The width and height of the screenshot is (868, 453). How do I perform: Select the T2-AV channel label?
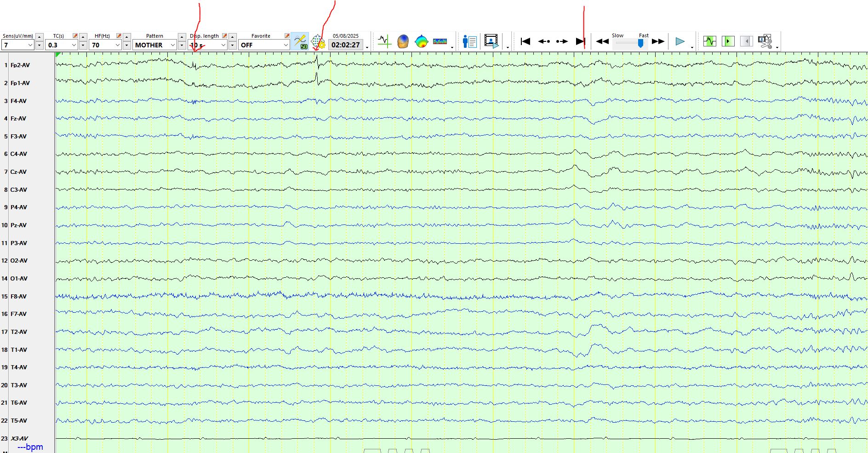pyautogui.click(x=18, y=332)
